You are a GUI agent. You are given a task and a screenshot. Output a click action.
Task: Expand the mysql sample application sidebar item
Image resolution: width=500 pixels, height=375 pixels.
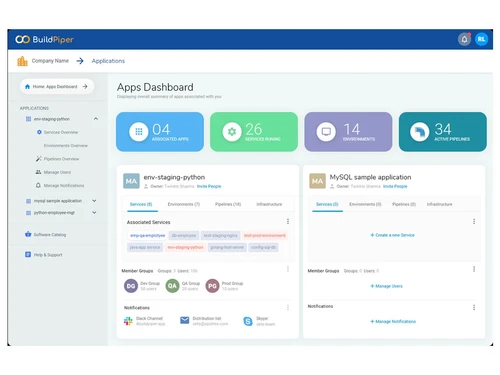click(x=94, y=201)
